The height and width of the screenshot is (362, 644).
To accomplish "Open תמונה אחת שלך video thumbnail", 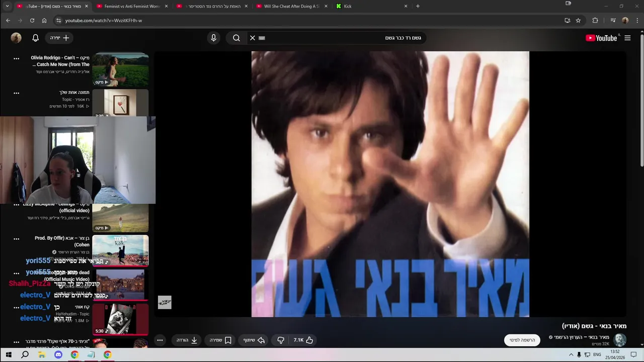I will (x=120, y=103).
